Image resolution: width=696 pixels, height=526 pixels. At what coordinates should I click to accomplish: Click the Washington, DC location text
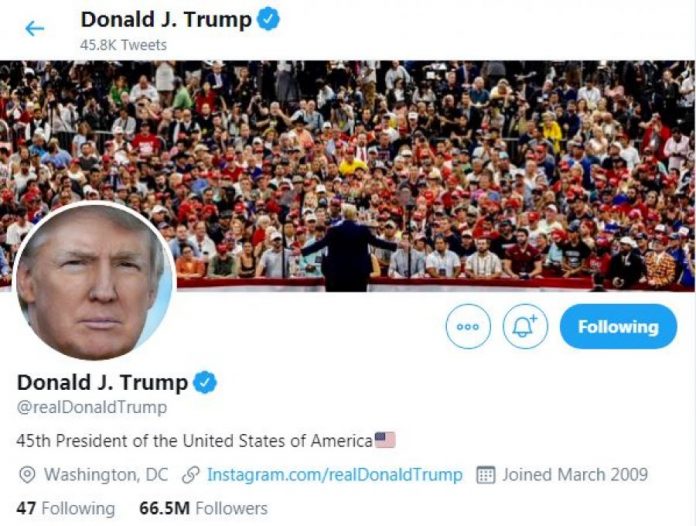106,475
